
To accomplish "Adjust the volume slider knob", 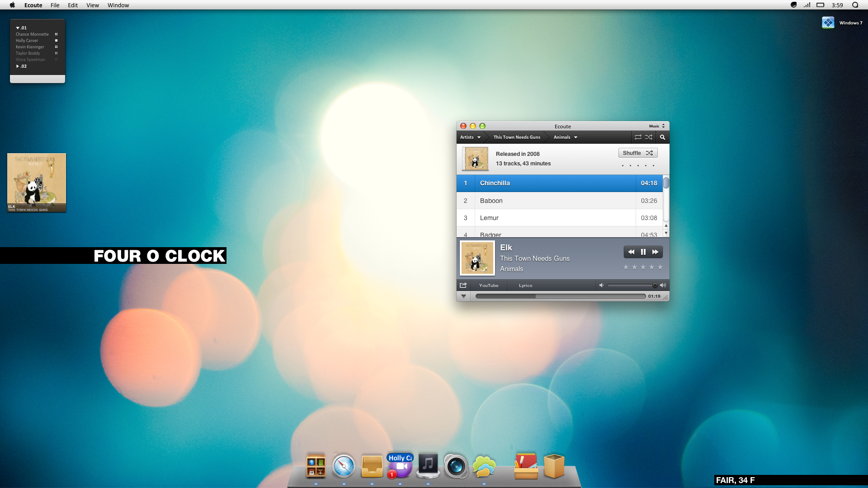I will (655, 285).
